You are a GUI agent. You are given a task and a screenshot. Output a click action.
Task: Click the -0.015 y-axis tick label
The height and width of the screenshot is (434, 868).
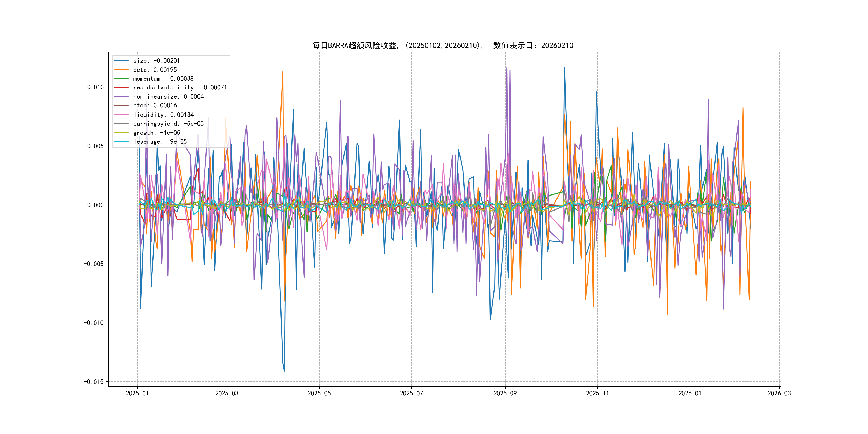[94, 382]
